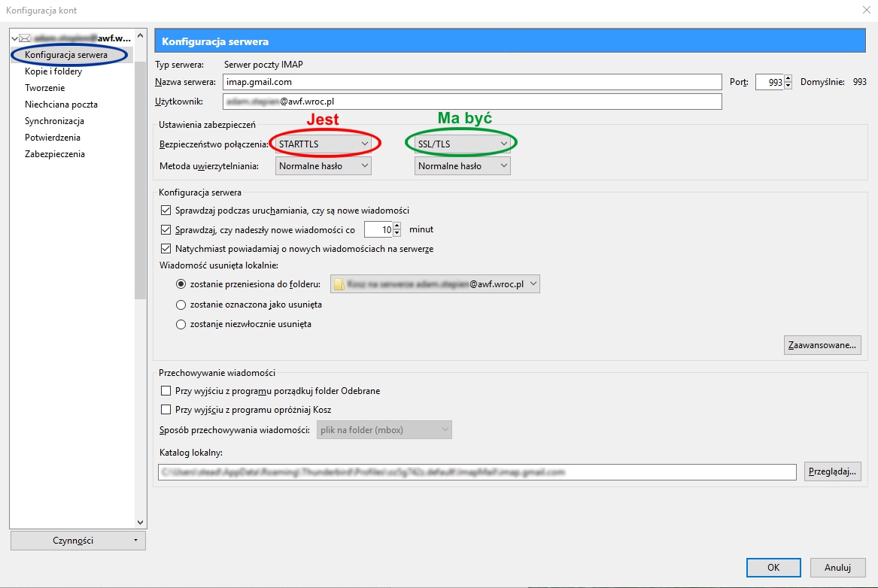This screenshot has height=588, width=878.
Task: Click the Zaawansowane... button
Action: coord(822,346)
